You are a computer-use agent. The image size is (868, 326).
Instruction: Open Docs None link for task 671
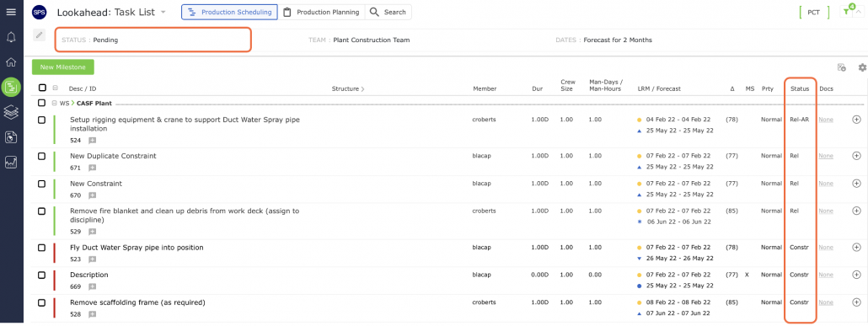[825, 156]
